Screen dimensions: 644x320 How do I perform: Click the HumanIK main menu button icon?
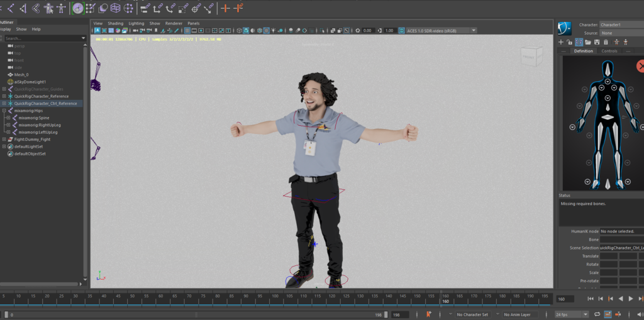(565, 28)
